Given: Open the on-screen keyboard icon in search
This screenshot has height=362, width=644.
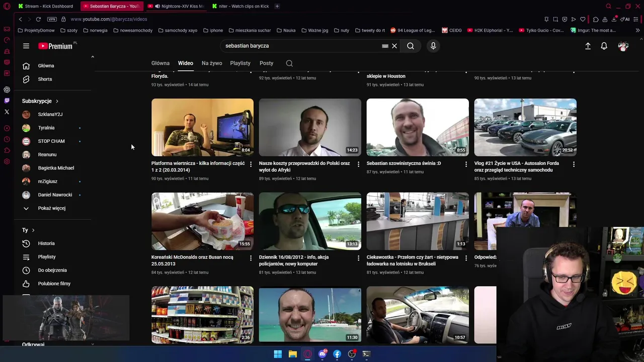Looking at the screenshot, I should (x=385, y=46).
